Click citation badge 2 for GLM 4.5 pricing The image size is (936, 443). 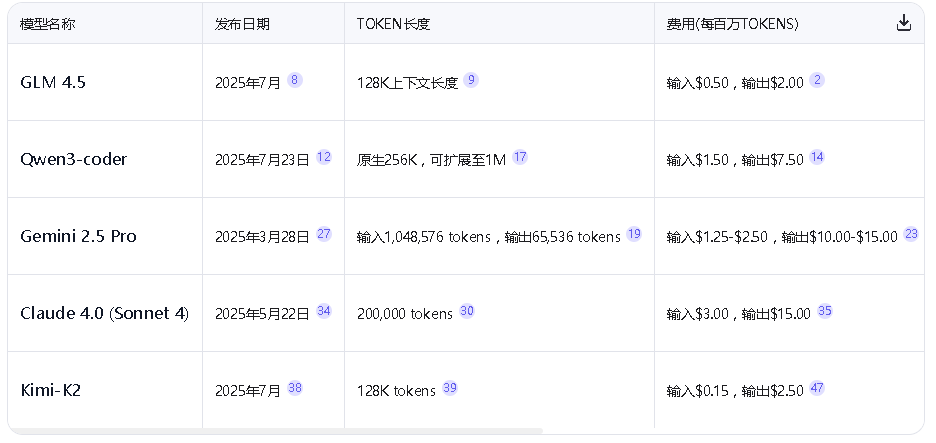coord(817,80)
